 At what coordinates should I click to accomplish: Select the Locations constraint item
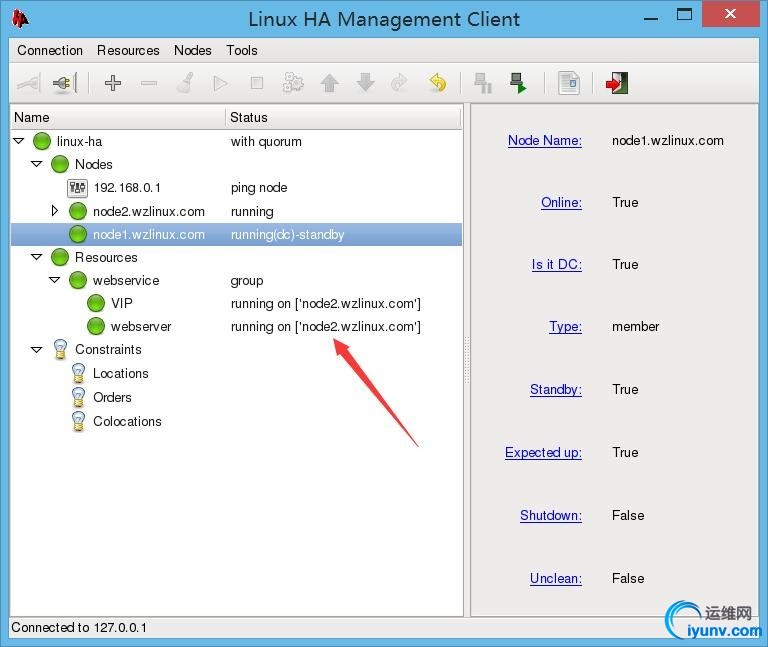coord(120,373)
